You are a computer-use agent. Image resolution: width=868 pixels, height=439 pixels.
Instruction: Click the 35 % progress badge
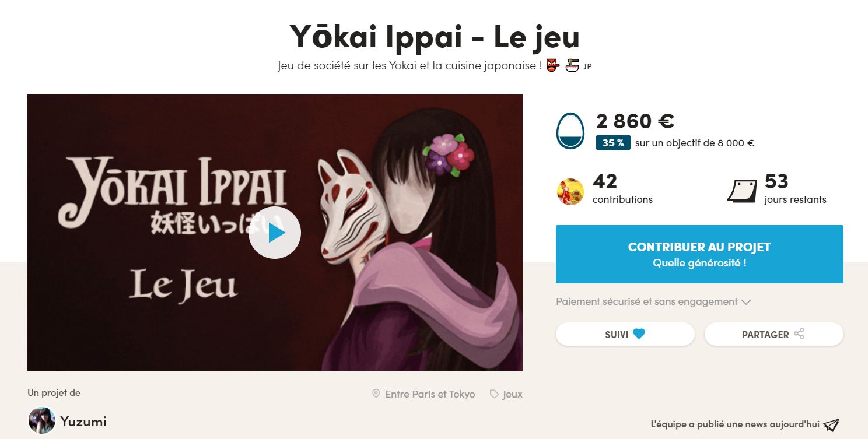[x=613, y=143]
